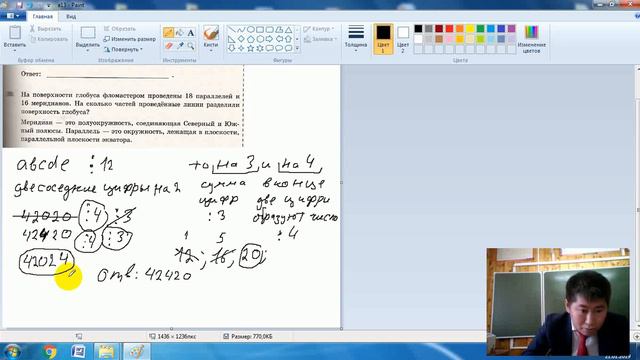The width and height of the screenshot is (640, 360).
Task: Choose the straight Line shape
Action: pyautogui.click(x=231, y=29)
